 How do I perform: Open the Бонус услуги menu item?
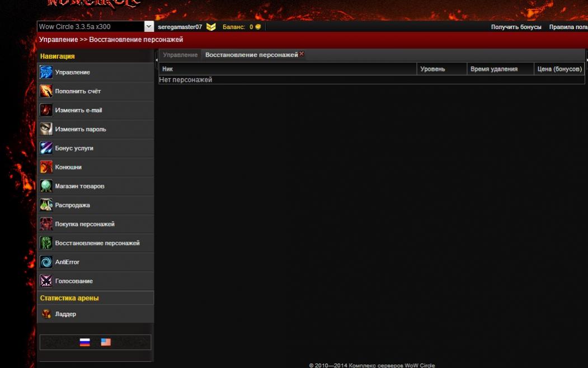pos(74,148)
